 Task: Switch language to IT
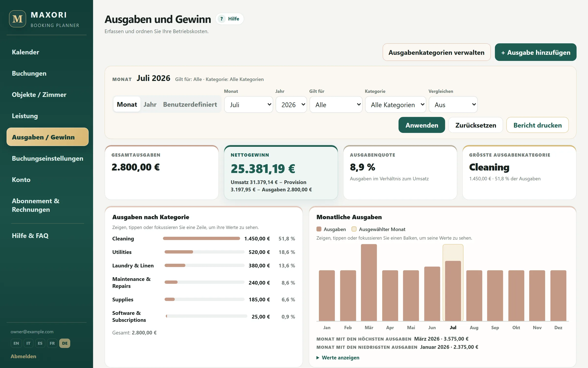[x=28, y=343]
